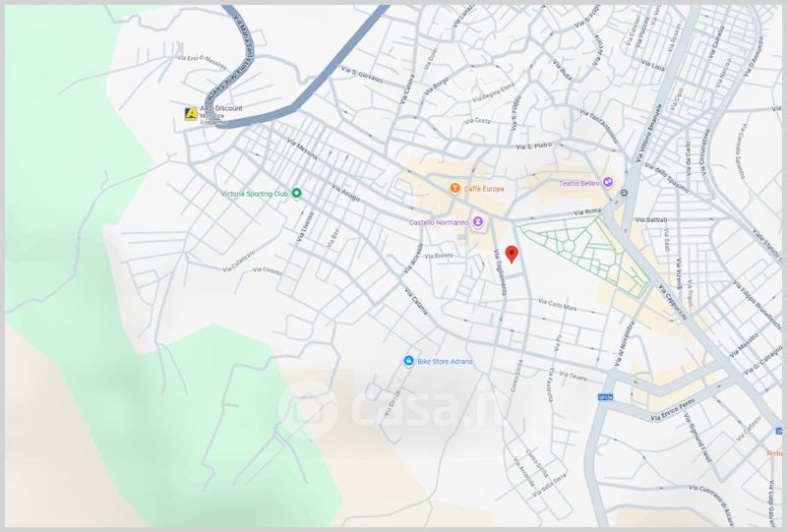Open the Caffè Europa orange cafe icon
787x532 pixels.
pyautogui.click(x=454, y=187)
